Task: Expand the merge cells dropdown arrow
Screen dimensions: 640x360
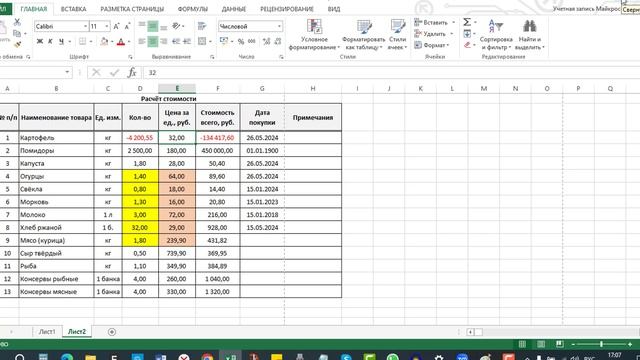Action: [210, 41]
